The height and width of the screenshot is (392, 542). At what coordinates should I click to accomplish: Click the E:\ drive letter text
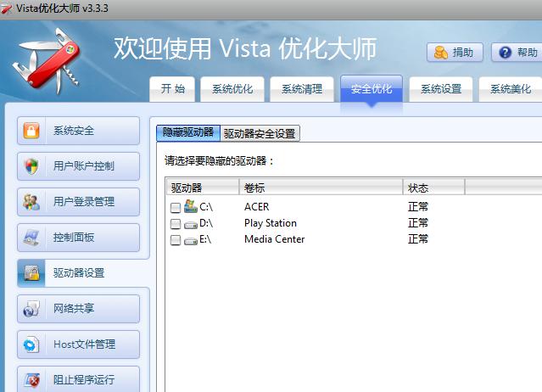(x=205, y=239)
